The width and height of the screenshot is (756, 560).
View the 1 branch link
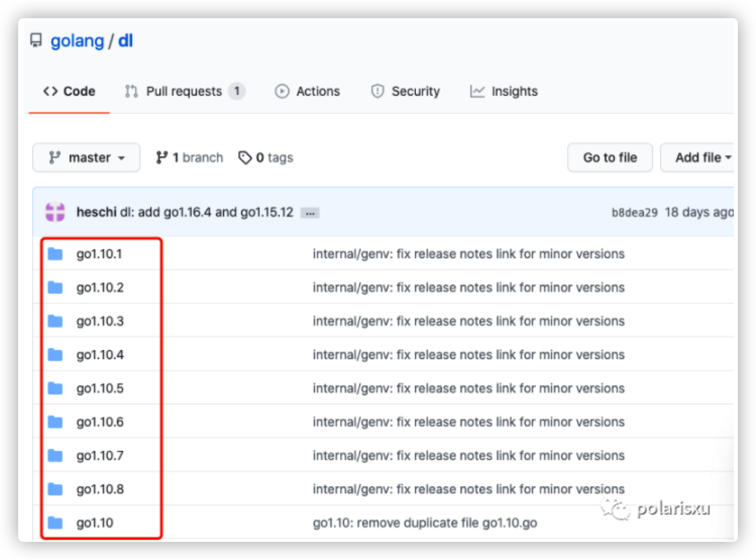(x=189, y=158)
